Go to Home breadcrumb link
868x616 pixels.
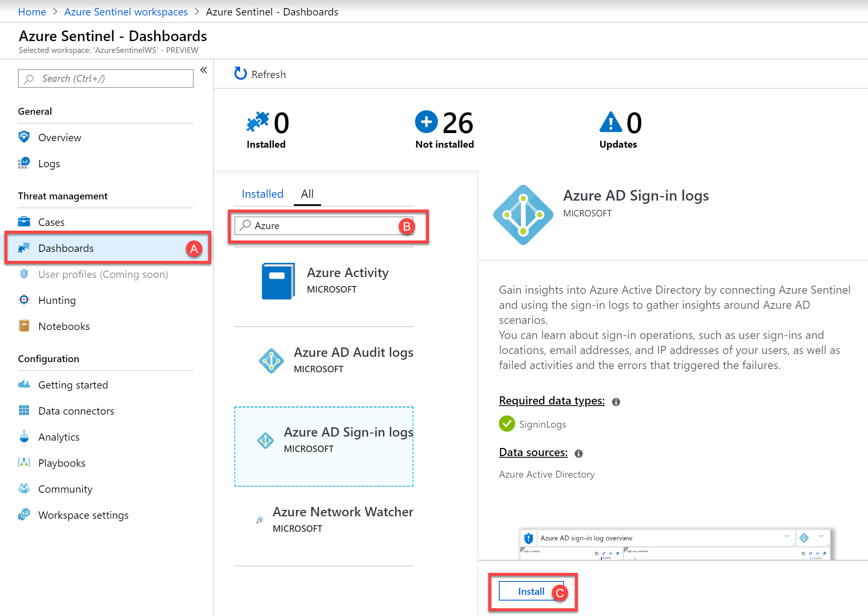[32, 12]
